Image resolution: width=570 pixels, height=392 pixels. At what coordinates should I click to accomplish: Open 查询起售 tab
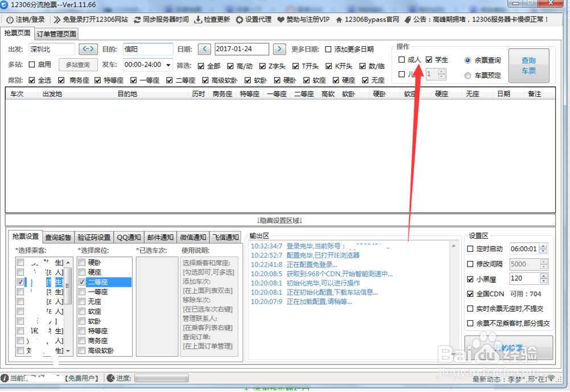coord(58,237)
